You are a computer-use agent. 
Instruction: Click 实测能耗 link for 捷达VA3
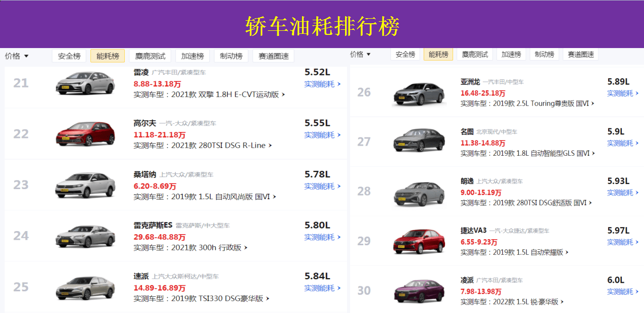(x=623, y=242)
